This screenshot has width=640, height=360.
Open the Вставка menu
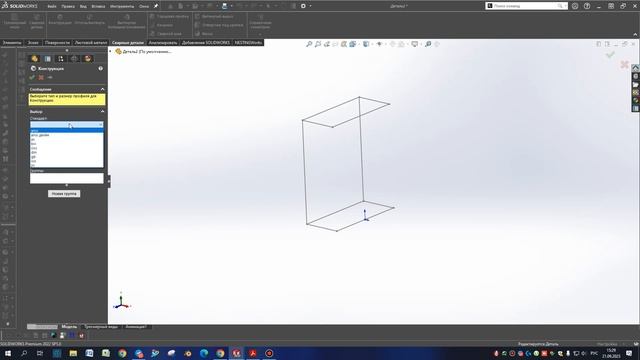[x=98, y=6]
